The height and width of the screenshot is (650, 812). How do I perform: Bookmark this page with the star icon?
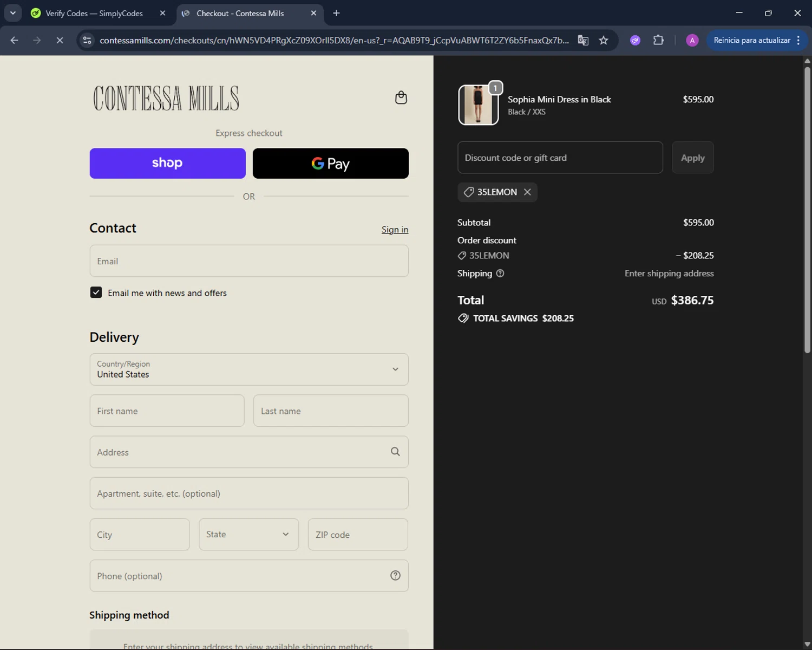(604, 40)
